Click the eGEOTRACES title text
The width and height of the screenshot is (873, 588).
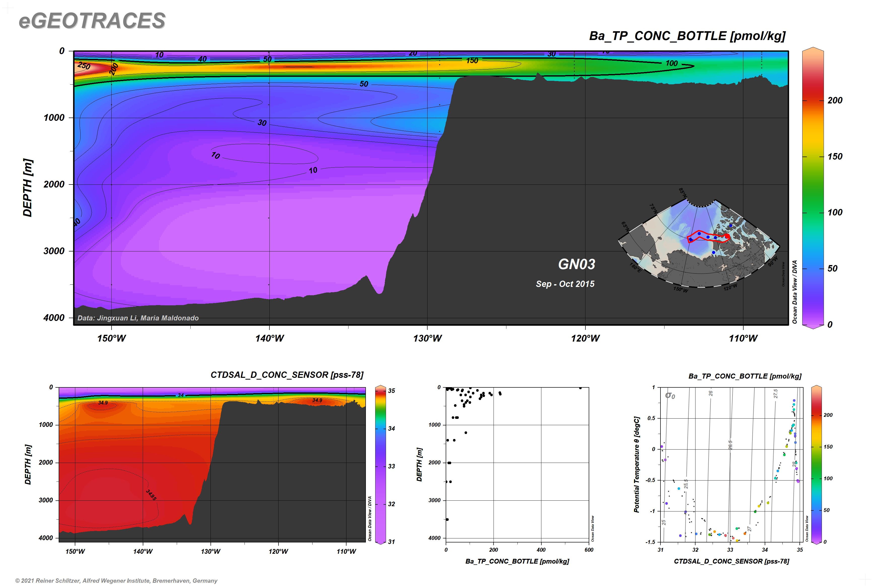click(x=92, y=21)
